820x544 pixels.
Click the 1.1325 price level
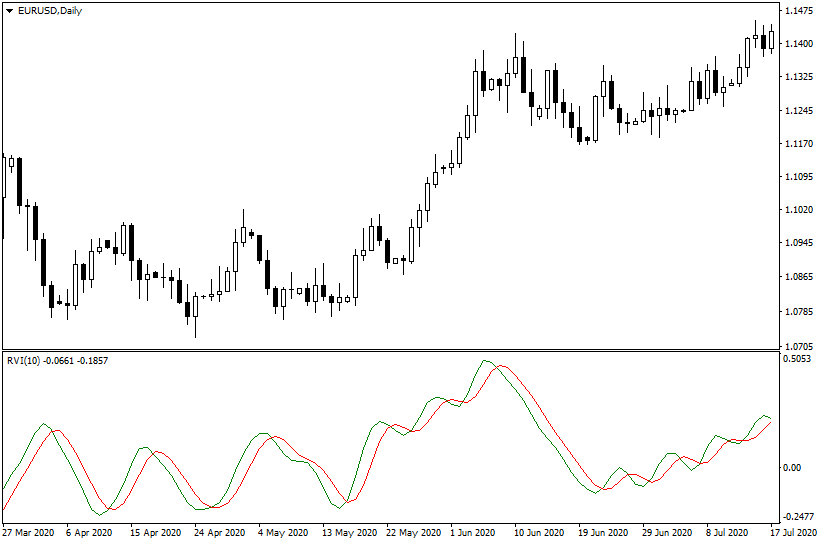pos(799,77)
